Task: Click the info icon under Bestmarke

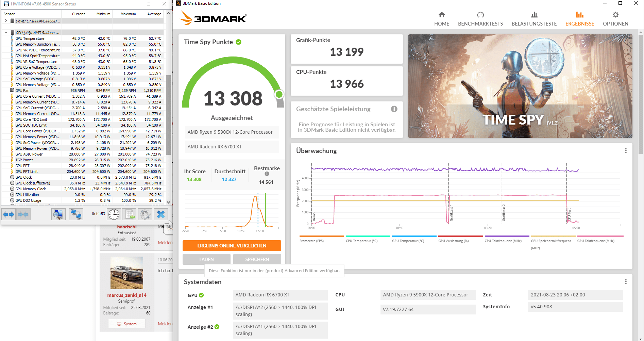Action: point(267,174)
